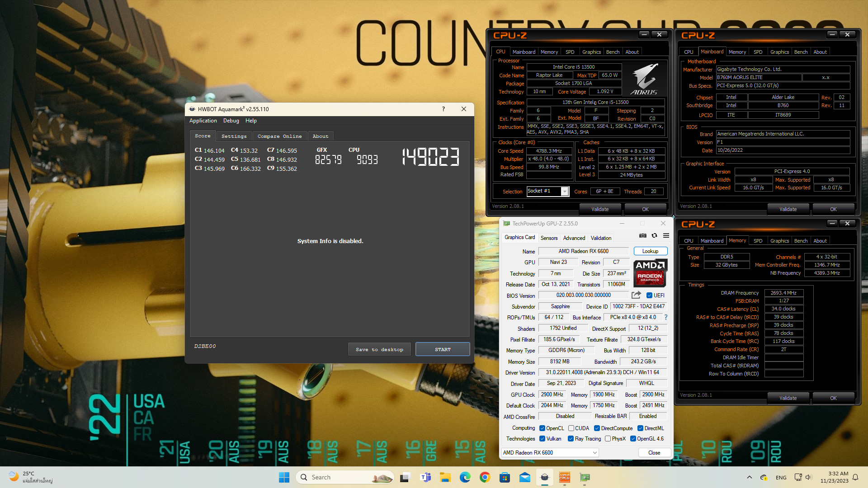
Task: Toggle the OpenGL 4.6 checkbox
Action: point(633,439)
